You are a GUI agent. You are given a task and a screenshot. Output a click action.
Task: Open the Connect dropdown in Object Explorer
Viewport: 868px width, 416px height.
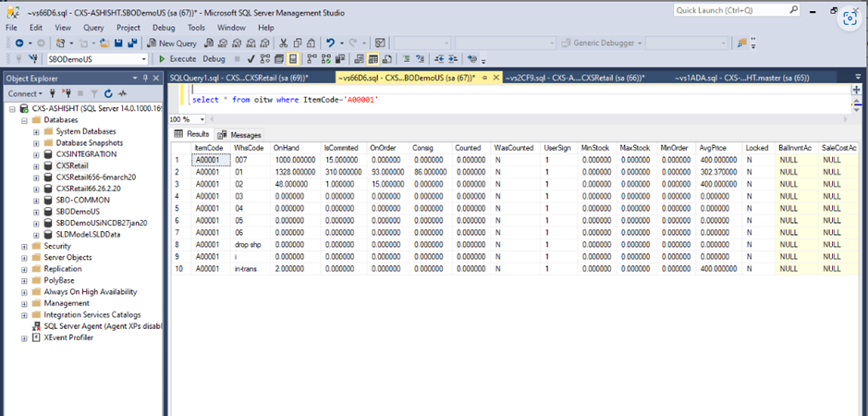click(26, 93)
